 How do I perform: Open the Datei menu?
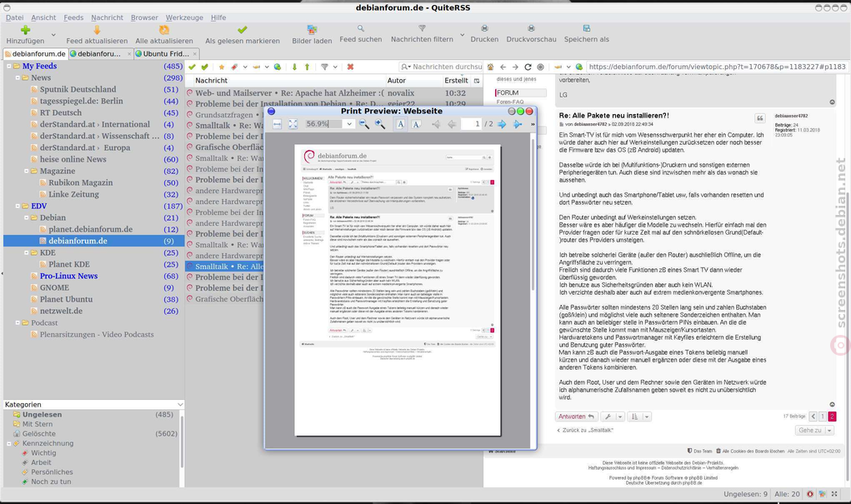pos(15,17)
